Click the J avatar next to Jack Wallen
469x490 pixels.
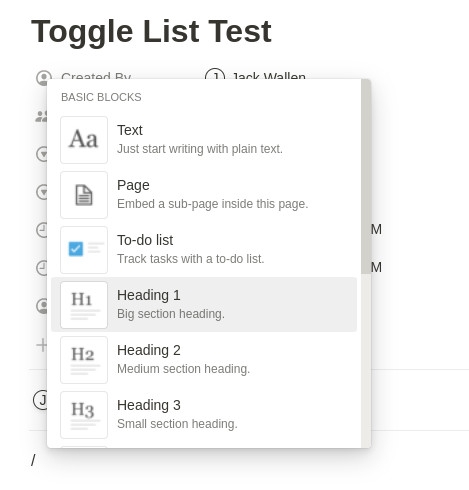pyautogui.click(x=215, y=76)
